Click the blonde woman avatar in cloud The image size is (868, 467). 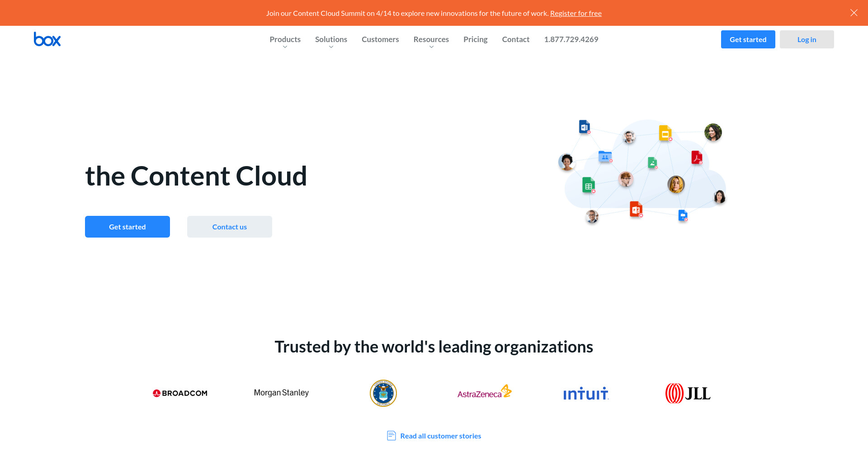(x=676, y=184)
